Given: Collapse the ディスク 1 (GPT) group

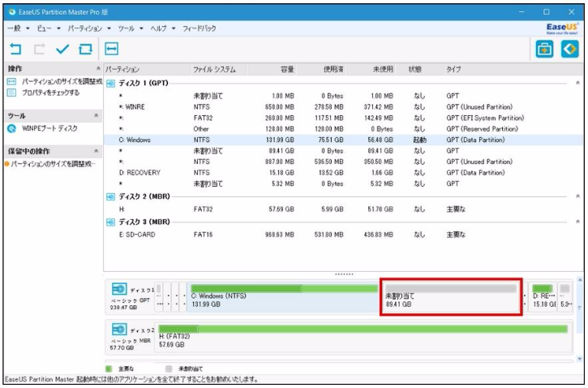Looking at the screenshot, I should coord(577,83).
